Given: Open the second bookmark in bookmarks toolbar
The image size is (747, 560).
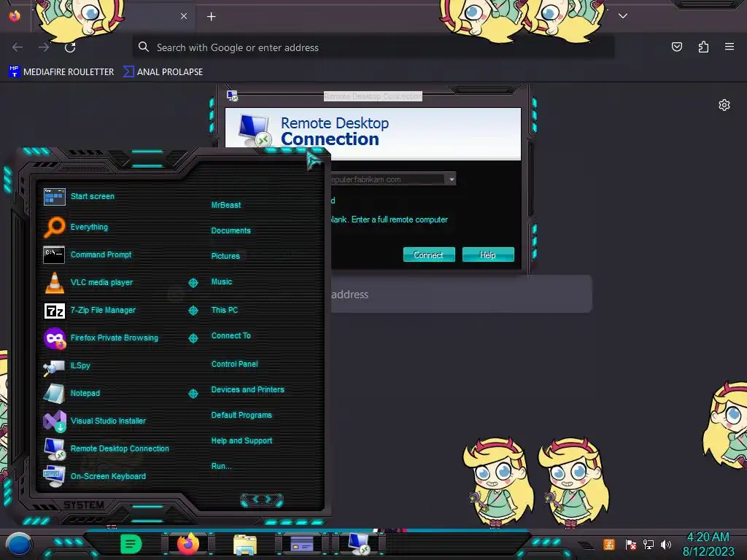Looking at the screenshot, I should [163, 72].
